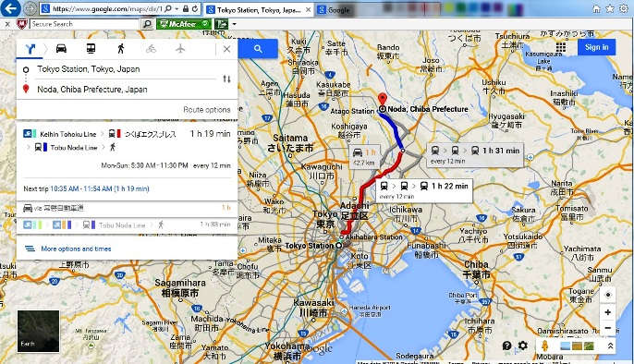Screen dimensions: 634x364
Task: Switch to Earth satellite view thumbnail
Action: pos(39,332)
